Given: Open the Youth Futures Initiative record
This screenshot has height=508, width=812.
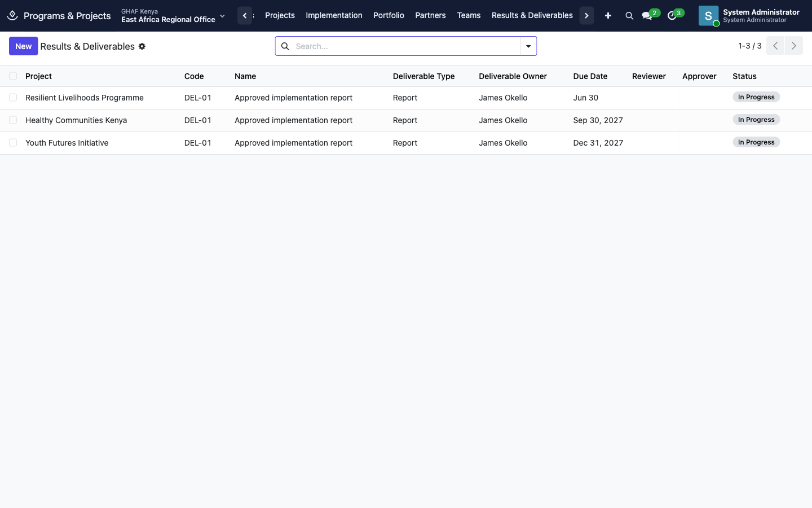Looking at the screenshot, I should click(x=67, y=143).
